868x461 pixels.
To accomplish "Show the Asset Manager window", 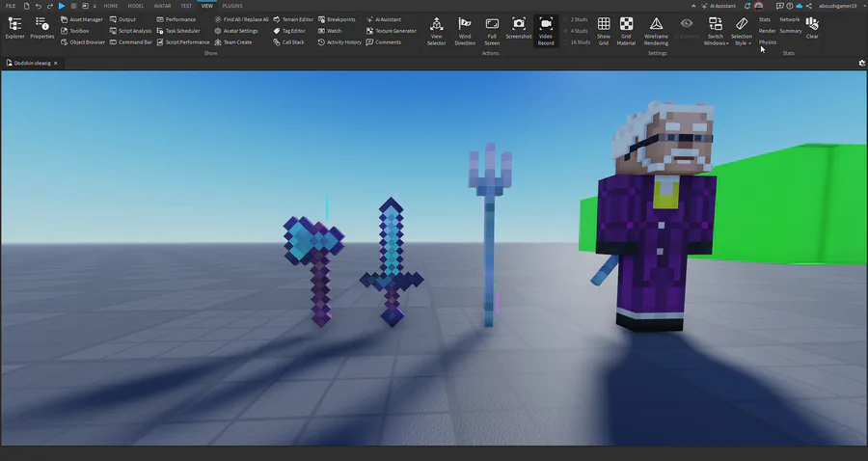I will click(81, 19).
